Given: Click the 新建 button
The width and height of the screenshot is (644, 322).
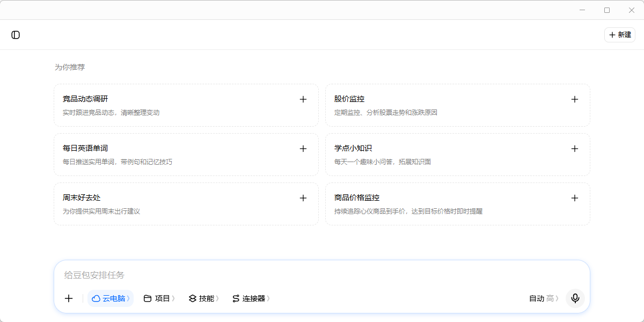Looking at the screenshot, I should 620,35.
